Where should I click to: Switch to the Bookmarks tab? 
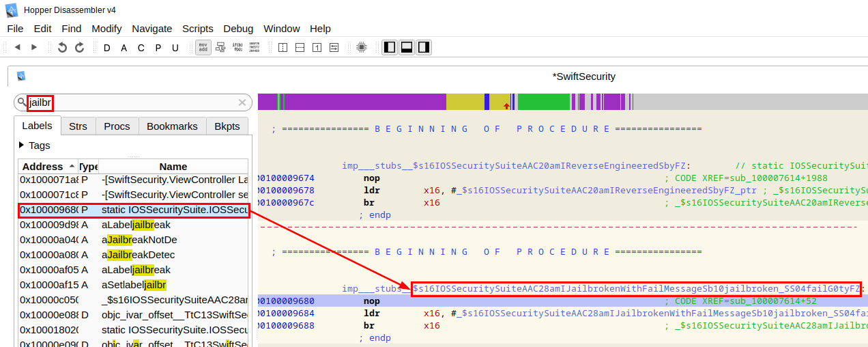172,126
